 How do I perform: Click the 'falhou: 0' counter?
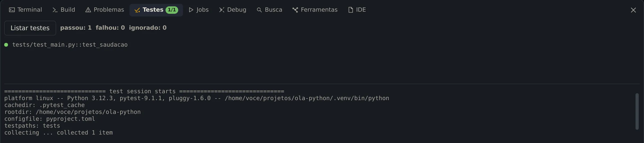(110, 28)
